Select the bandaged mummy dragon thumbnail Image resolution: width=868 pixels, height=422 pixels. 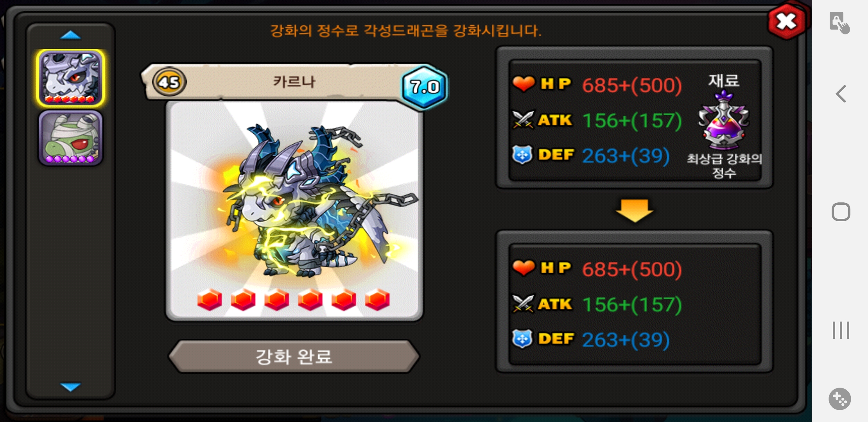70,138
